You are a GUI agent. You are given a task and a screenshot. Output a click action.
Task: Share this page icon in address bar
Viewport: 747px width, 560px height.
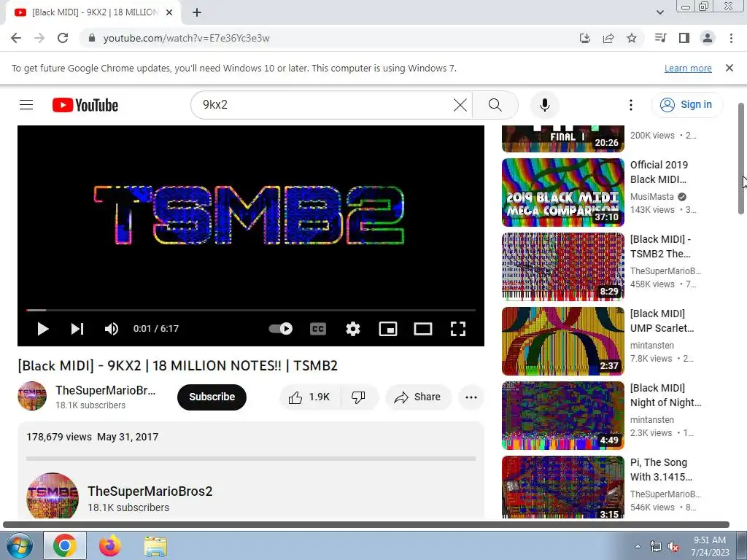click(608, 38)
